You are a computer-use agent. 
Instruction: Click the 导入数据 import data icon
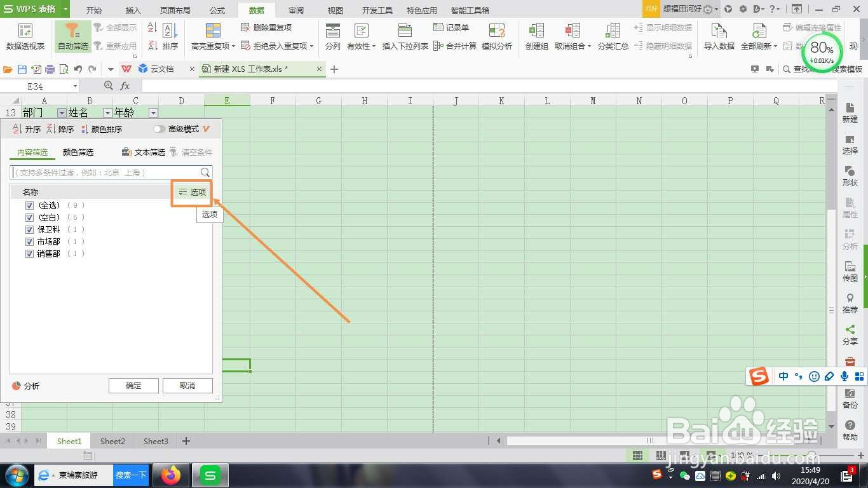pyautogui.click(x=719, y=31)
